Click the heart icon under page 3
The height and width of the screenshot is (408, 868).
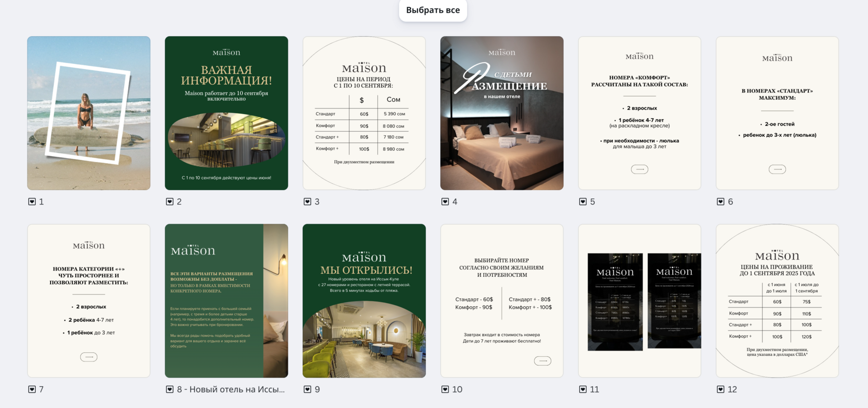pos(307,201)
